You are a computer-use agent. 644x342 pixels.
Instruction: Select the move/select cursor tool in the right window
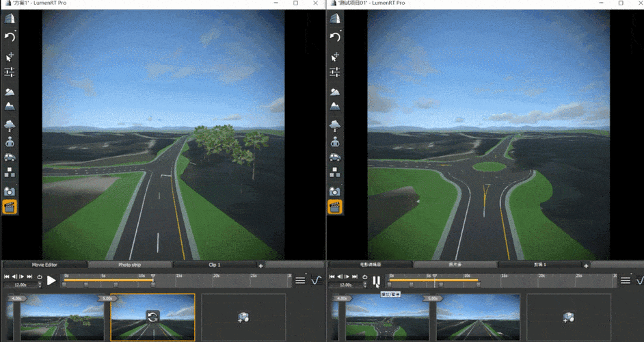click(335, 56)
